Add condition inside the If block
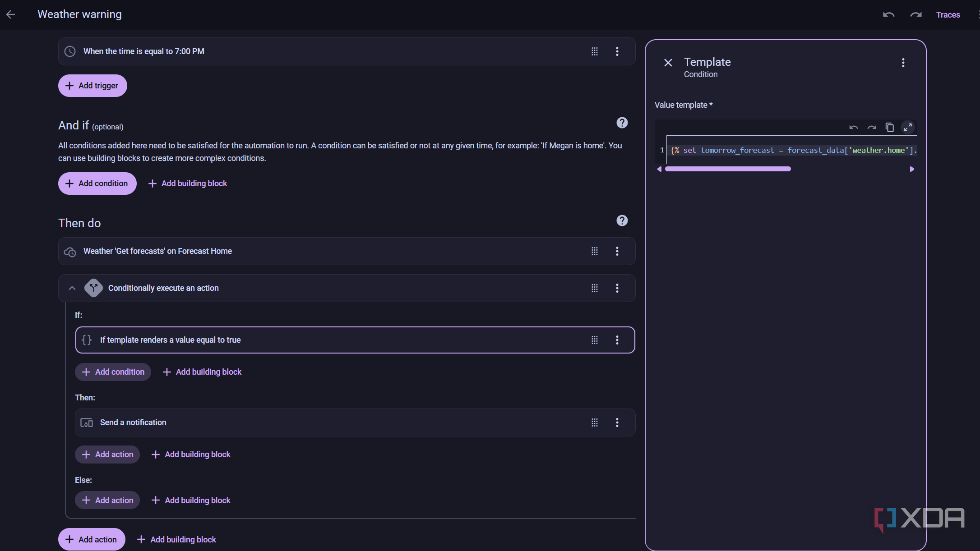Screen dimensions: 980x551 [113, 372]
